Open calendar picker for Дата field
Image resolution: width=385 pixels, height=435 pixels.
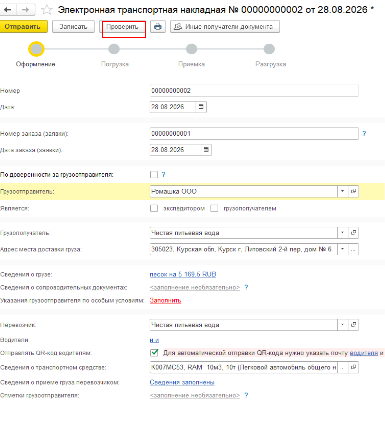(201, 107)
